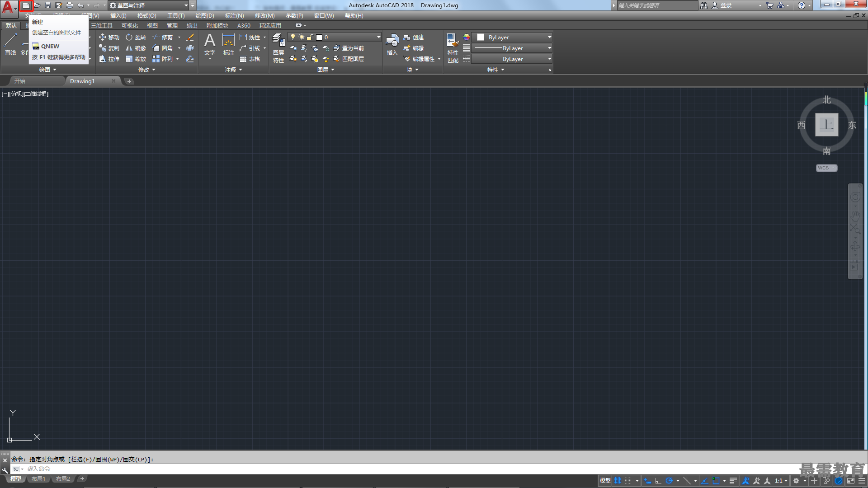Toggle drawing grid display in status bar
The height and width of the screenshot is (488, 868).
[x=618, y=480]
